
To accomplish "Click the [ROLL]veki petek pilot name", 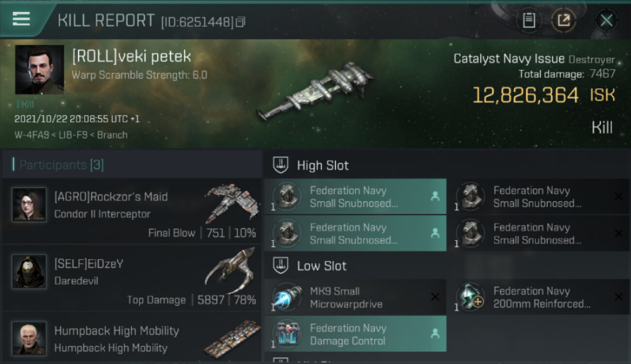I will [x=131, y=56].
